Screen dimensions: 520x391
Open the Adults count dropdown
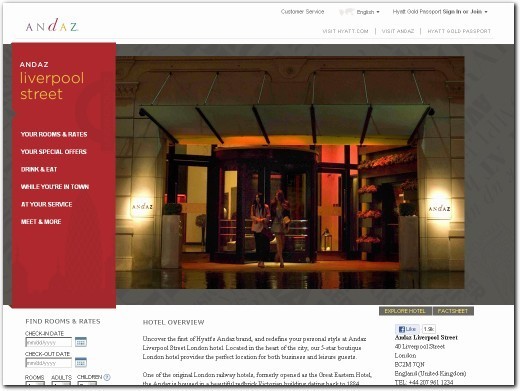click(x=61, y=384)
